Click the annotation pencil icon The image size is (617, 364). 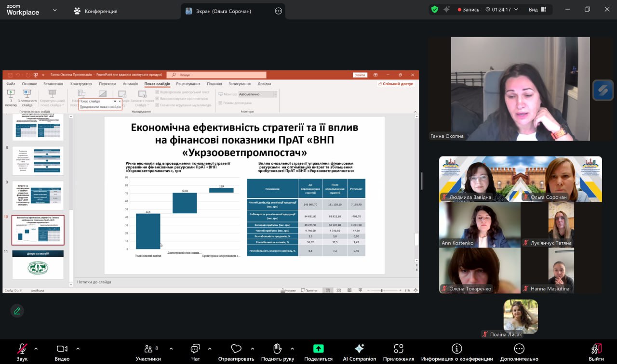17,311
